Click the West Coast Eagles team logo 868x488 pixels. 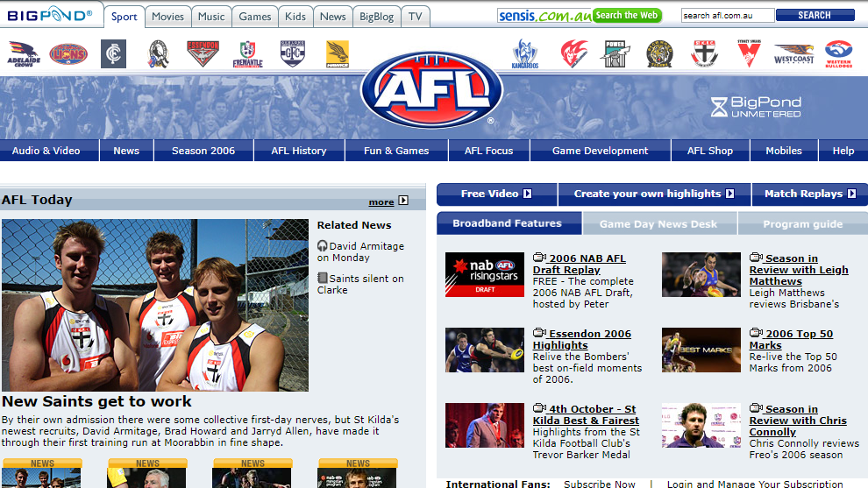click(793, 53)
